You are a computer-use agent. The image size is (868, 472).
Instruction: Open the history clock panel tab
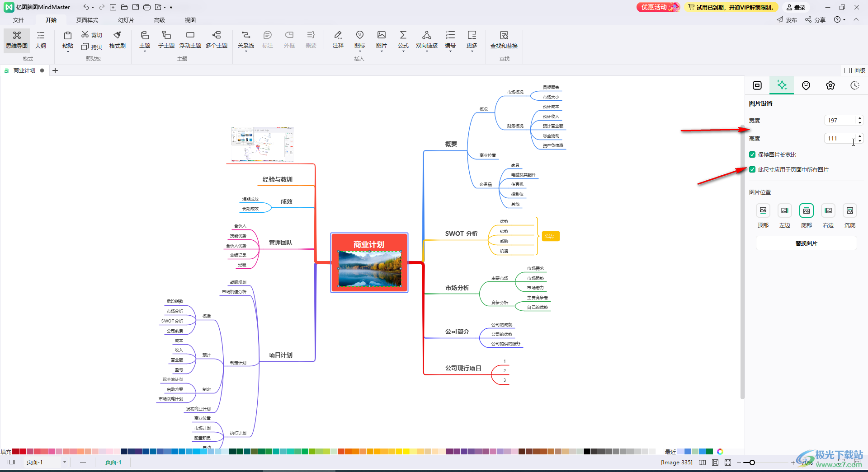pos(855,85)
